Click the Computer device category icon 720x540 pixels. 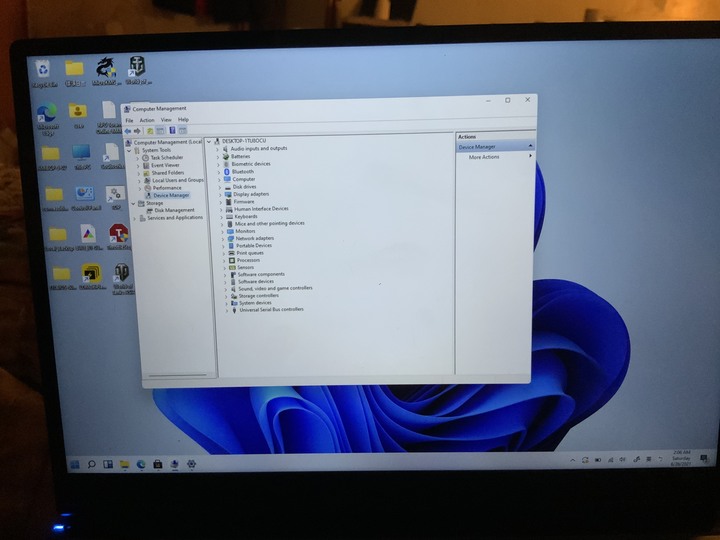227,179
